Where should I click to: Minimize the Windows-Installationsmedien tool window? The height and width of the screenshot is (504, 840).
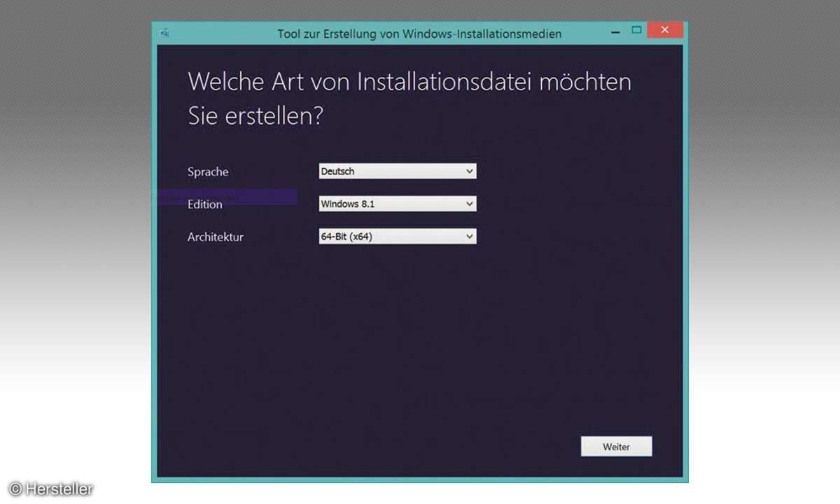click(615, 31)
